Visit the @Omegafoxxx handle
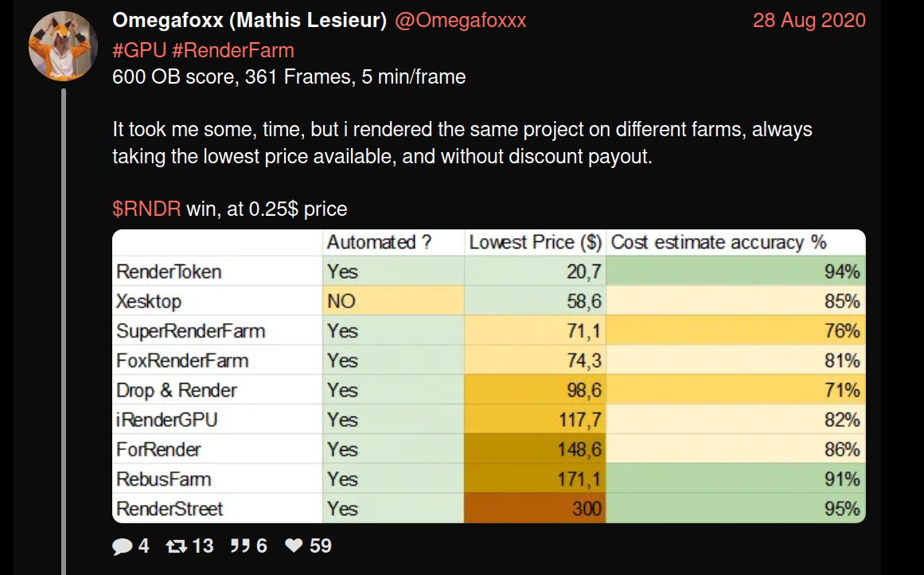 pyautogui.click(x=459, y=21)
